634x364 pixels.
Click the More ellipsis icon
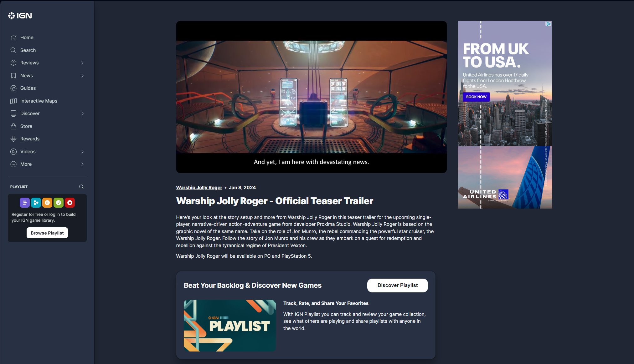click(13, 164)
